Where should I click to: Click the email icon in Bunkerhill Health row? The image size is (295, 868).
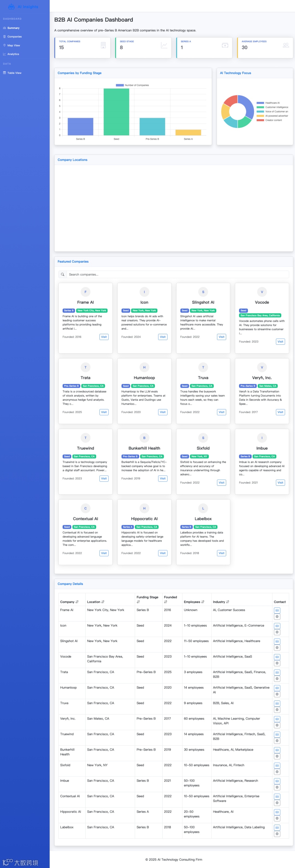coord(277,750)
